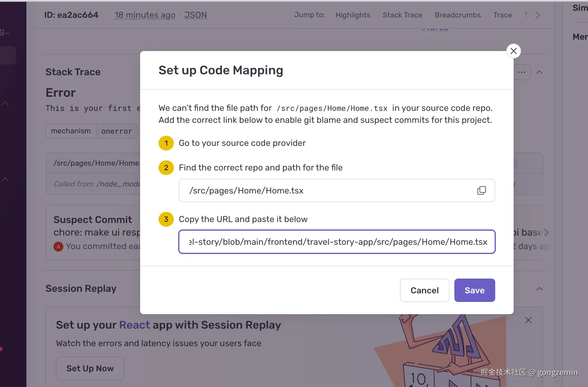
Task: Copy the file path to clipboard
Action: pos(481,190)
